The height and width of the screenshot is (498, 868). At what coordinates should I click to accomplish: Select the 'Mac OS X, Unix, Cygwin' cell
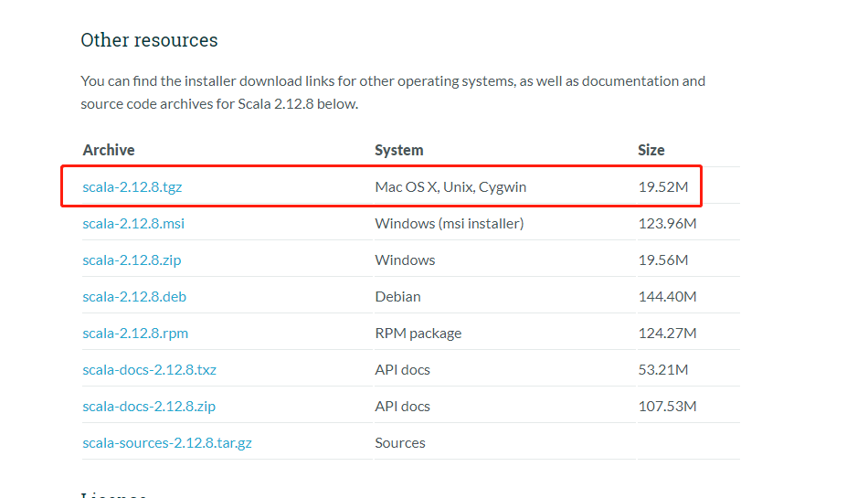click(450, 187)
